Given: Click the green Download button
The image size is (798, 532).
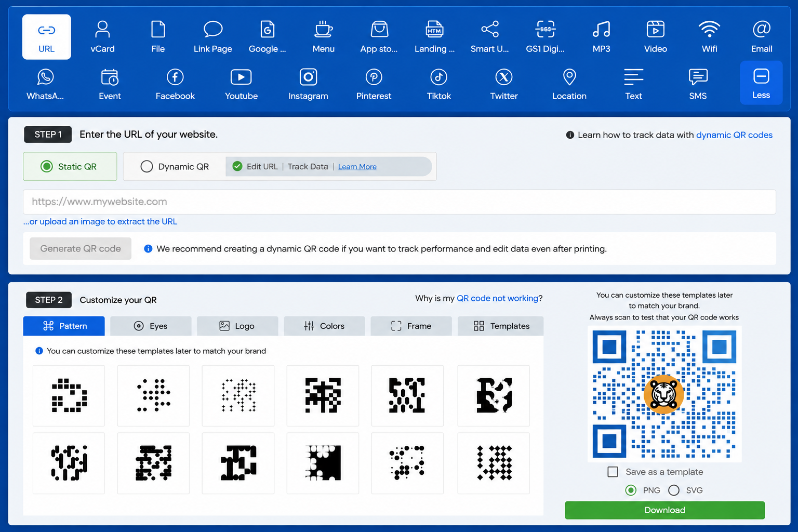Looking at the screenshot, I should (x=665, y=510).
